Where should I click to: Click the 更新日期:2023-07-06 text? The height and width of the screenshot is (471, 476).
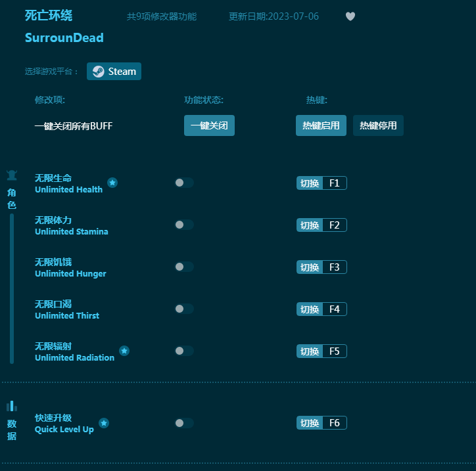[x=274, y=16]
